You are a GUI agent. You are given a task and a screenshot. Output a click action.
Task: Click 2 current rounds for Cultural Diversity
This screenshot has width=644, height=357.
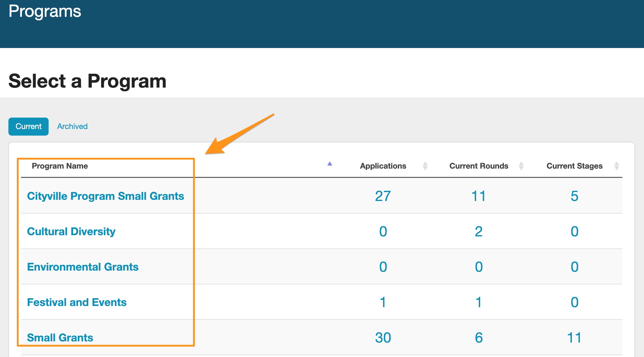[478, 231]
